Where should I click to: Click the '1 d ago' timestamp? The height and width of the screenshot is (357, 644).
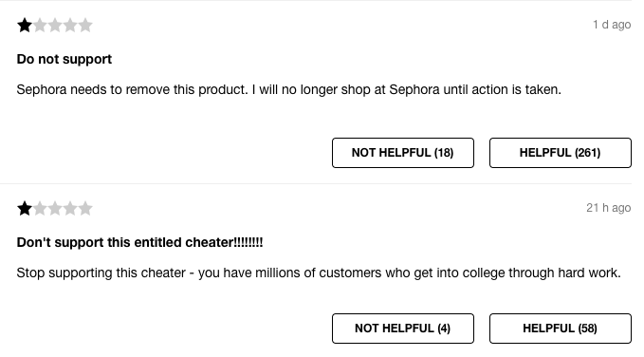tap(612, 25)
